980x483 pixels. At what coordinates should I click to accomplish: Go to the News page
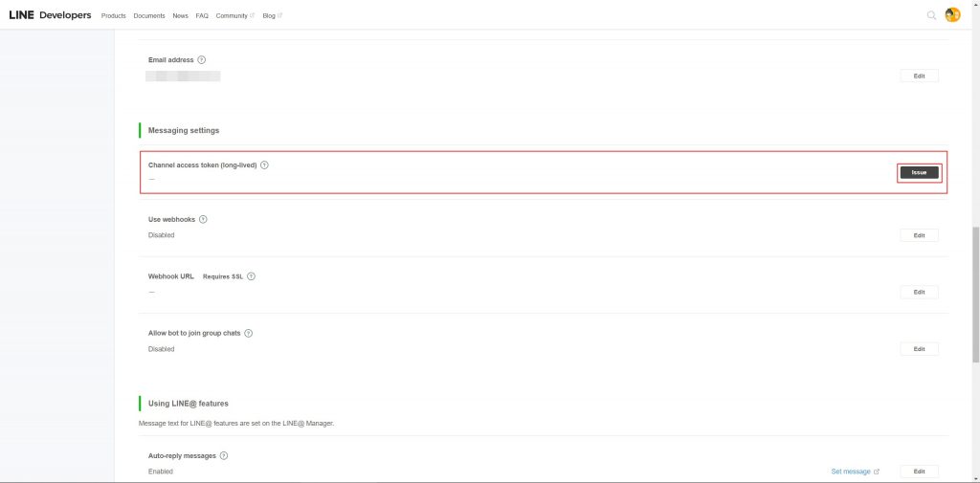point(180,16)
